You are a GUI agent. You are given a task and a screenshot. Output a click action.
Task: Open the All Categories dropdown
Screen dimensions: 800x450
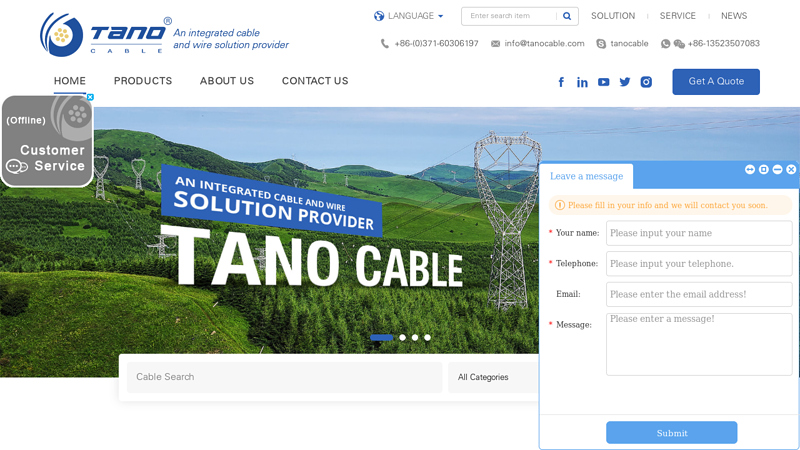point(493,378)
